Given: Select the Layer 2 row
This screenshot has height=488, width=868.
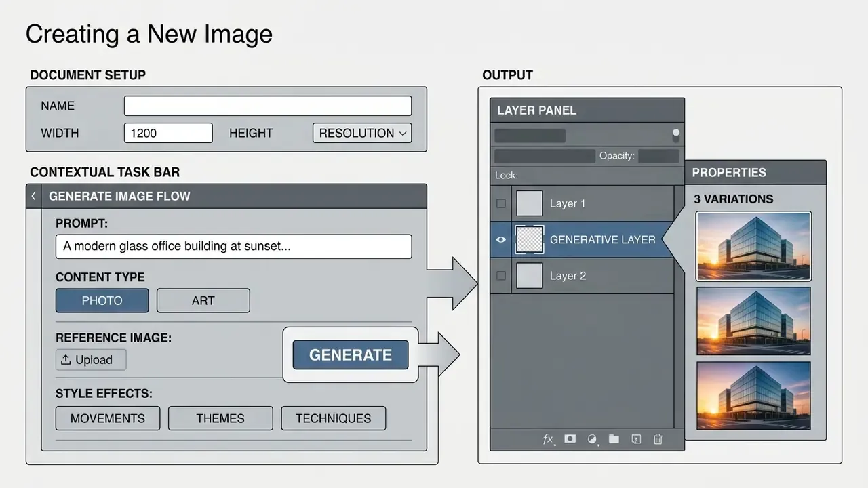Looking at the screenshot, I should [x=582, y=276].
